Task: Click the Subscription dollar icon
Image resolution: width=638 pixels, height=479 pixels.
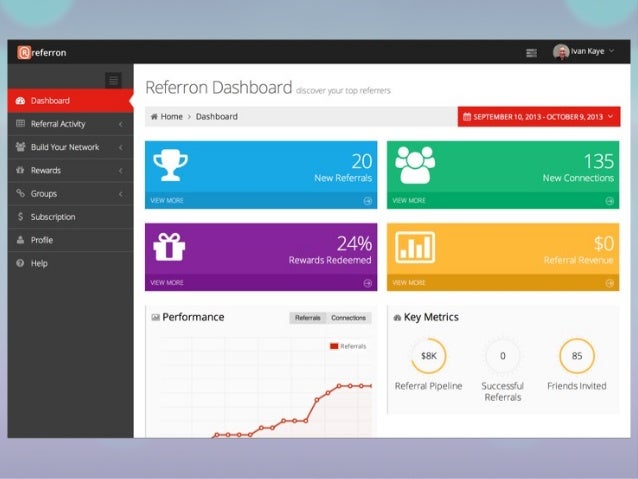Action: pyautogui.click(x=20, y=217)
